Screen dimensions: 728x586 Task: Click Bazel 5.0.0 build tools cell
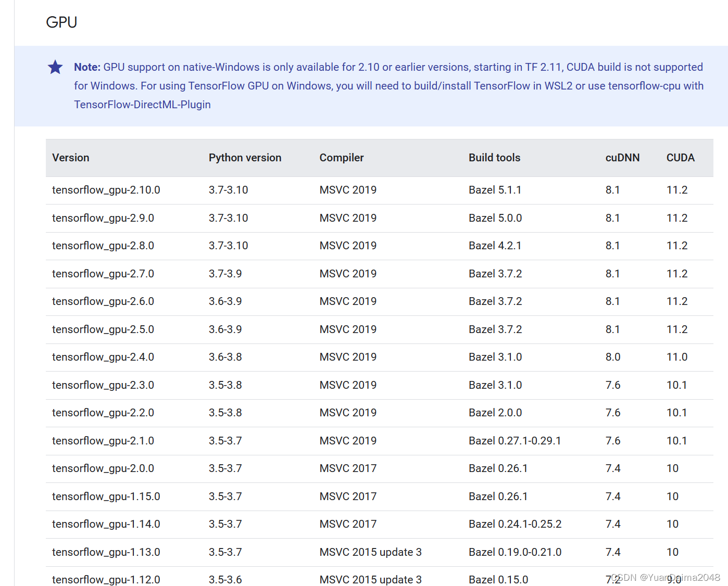coord(495,218)
